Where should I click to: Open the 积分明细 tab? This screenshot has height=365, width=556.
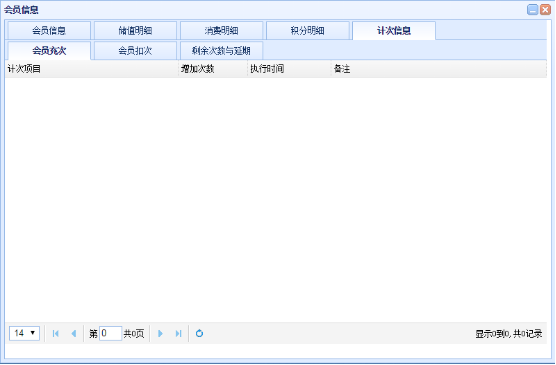coord(307,31)
